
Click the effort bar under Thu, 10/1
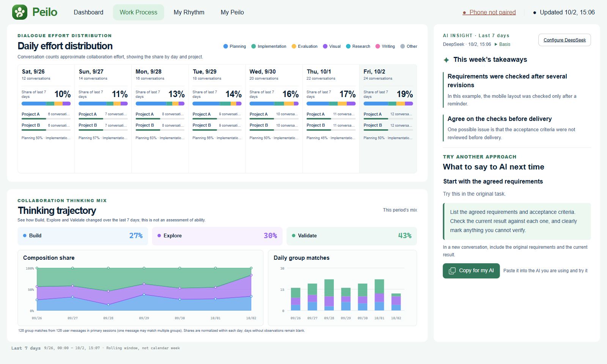click(x=331, y=104)
